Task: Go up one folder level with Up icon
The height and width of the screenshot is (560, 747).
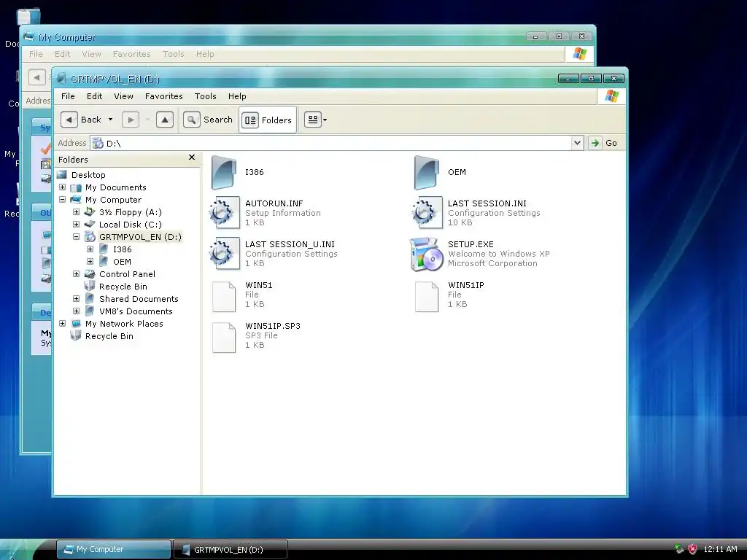Action: coord(165,120)
